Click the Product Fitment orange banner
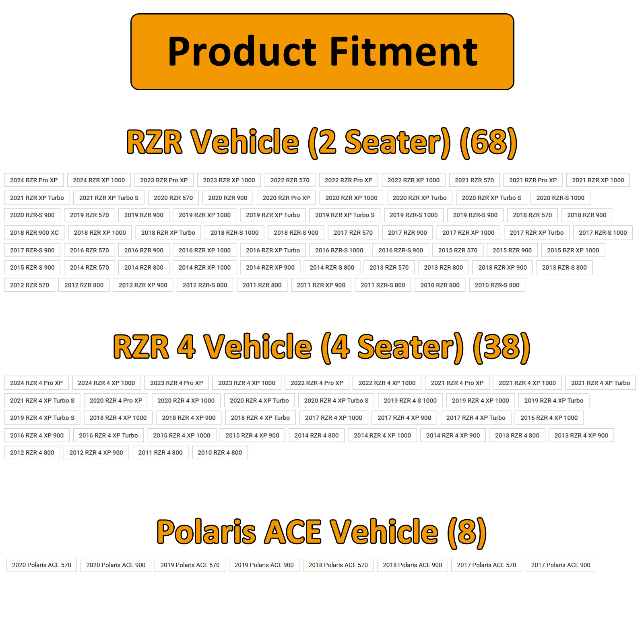This screenshot has width=644, height=644. (x=322, y=52)
